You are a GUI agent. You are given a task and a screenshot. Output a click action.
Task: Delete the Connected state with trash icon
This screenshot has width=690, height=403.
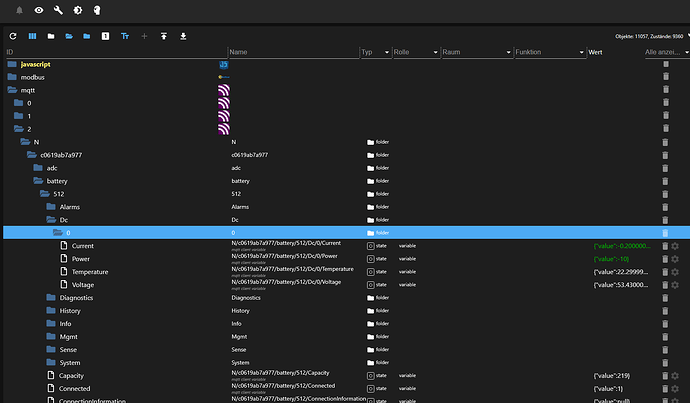[665, 388]
